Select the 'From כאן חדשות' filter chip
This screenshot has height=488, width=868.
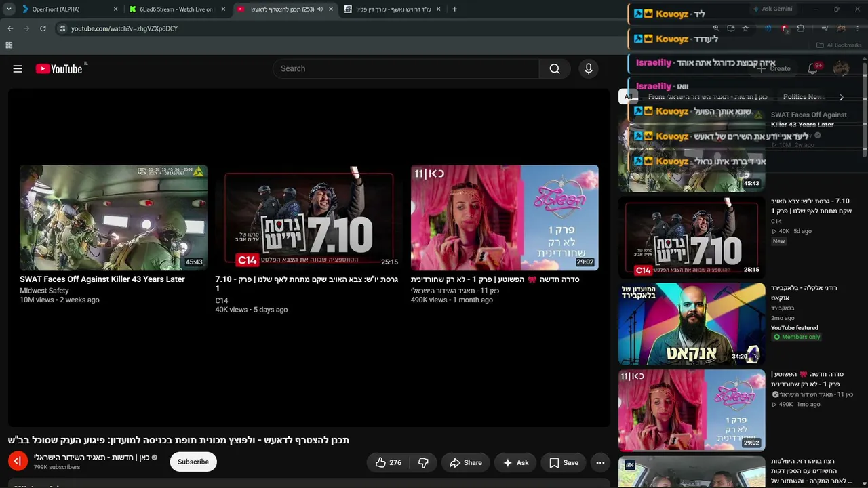pos(708,97)
